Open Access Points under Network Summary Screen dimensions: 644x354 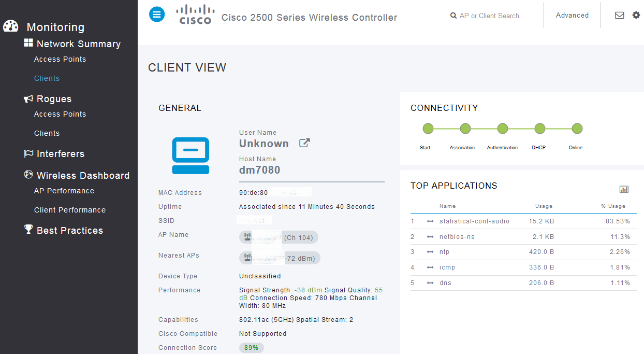60,59
